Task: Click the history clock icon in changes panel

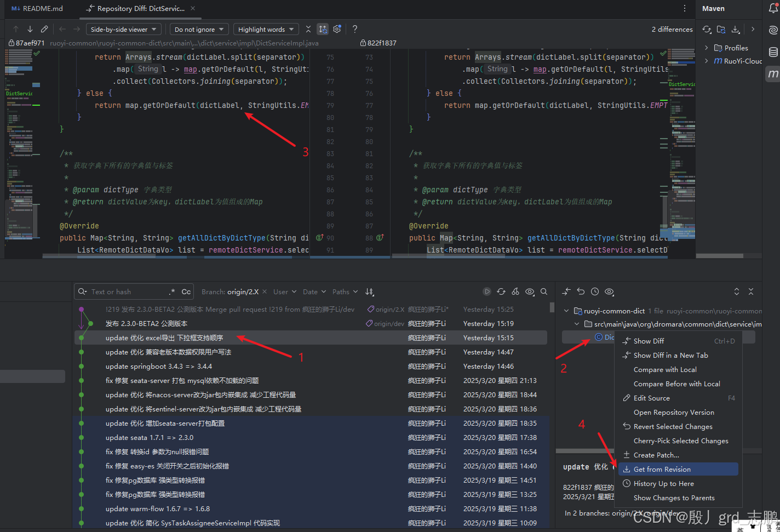Action: 595,291
